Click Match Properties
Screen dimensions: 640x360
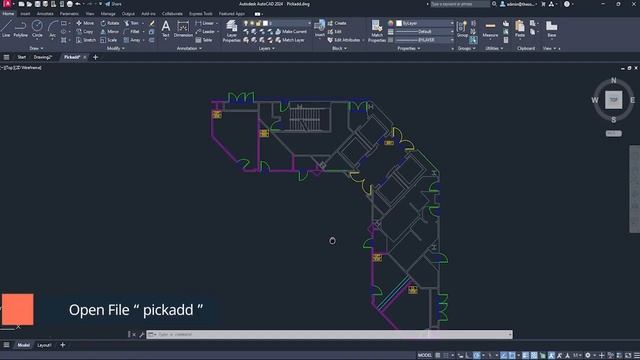[377, 31]
